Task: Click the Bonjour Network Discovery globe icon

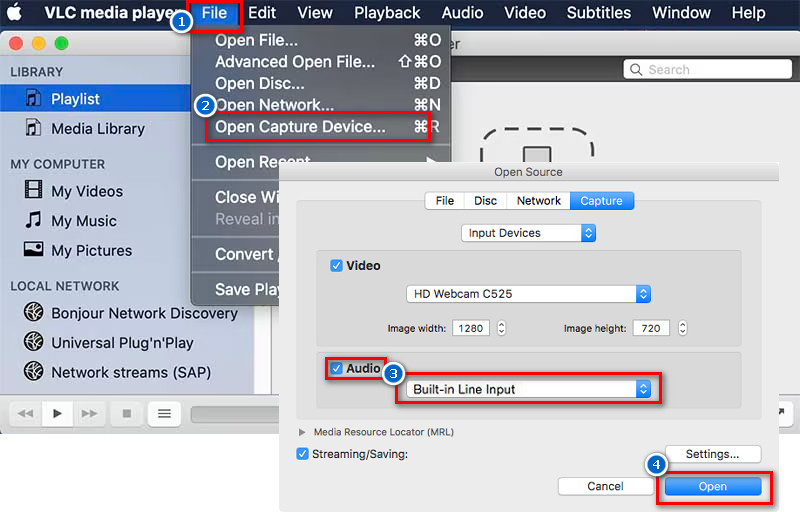Action: [x=34, y=311]
